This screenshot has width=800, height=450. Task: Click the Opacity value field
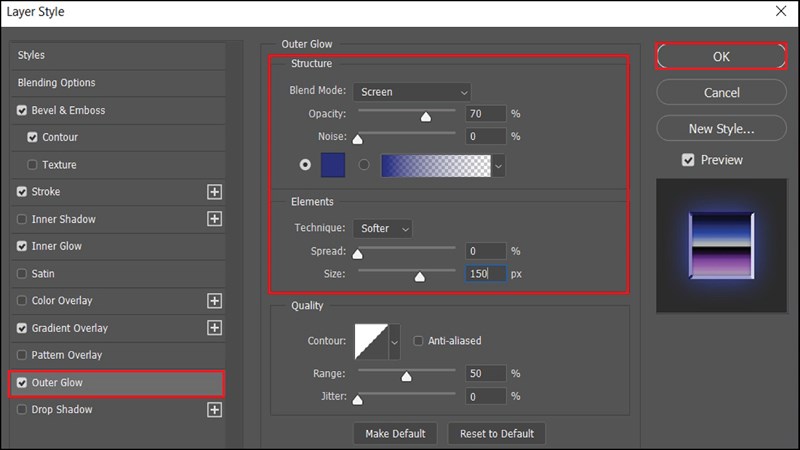point(486,114)
